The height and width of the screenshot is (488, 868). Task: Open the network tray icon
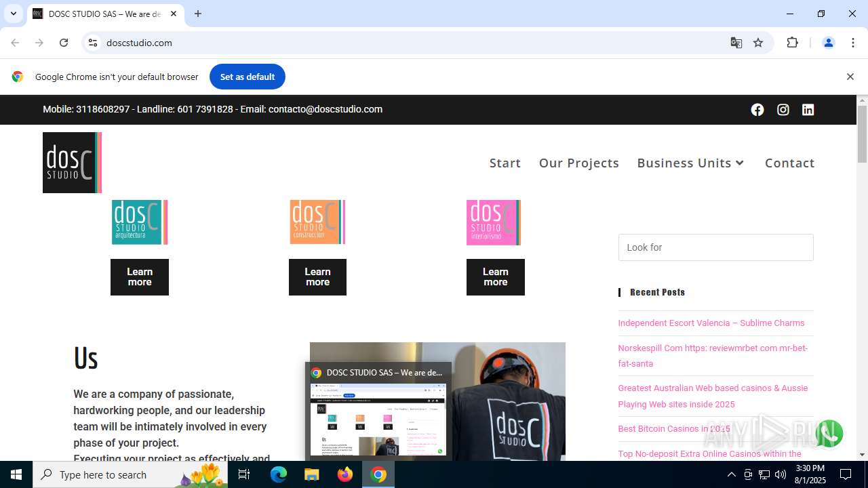pyautogui.click(x=764, y=474)
